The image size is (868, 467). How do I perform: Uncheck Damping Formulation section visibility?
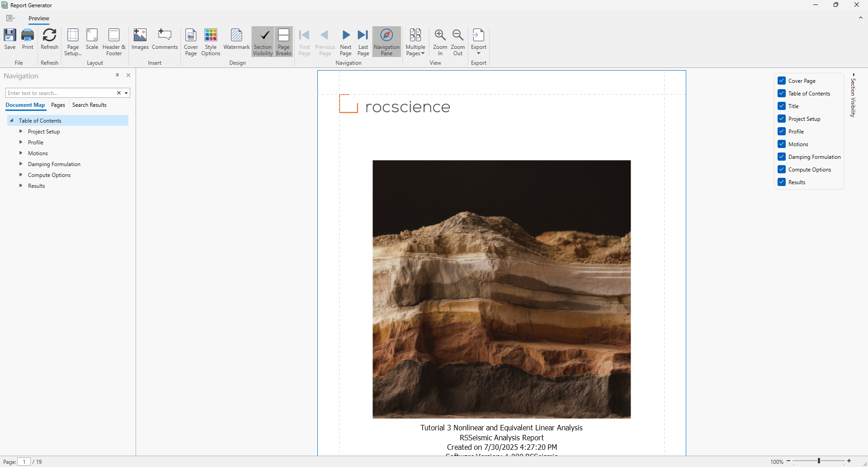coord(782,157)
